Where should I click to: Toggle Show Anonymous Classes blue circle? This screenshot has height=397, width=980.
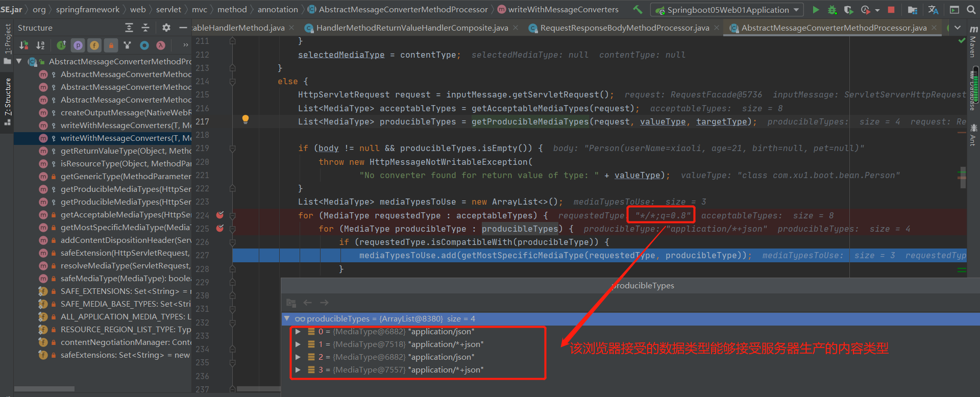144,45
